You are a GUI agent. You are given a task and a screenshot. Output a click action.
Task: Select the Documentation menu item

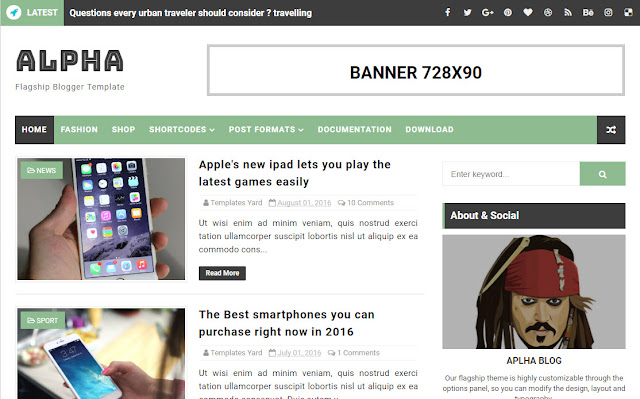[355, 129]
